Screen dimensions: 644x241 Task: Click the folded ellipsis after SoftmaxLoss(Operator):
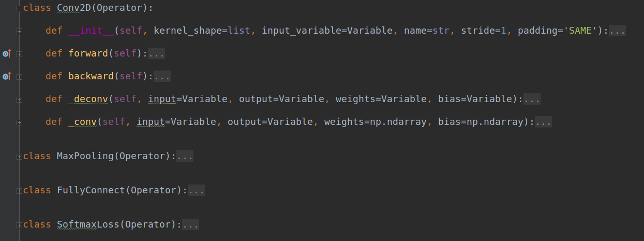[x=190, y=224]
